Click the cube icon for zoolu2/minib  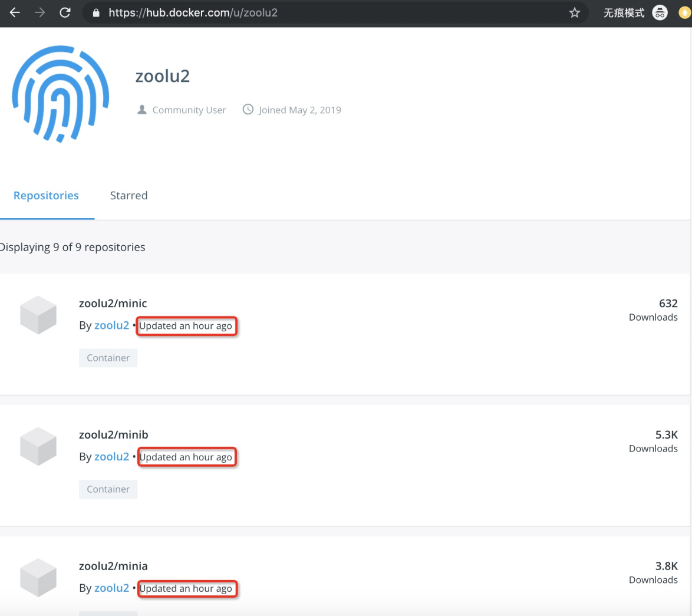pyautogui.click(x=38, y=446)
